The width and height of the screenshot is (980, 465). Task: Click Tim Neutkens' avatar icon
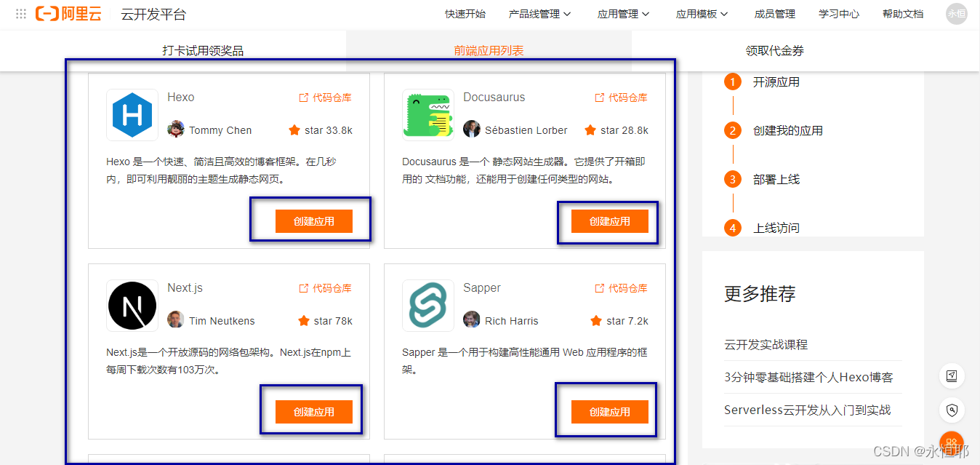(x=176, y=320)
